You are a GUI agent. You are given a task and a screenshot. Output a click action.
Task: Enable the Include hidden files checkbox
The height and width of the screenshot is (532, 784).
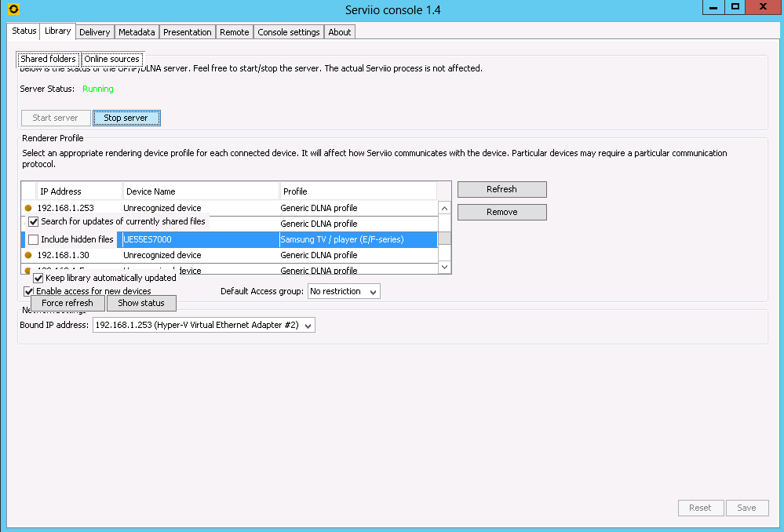(x=33, y=239)
